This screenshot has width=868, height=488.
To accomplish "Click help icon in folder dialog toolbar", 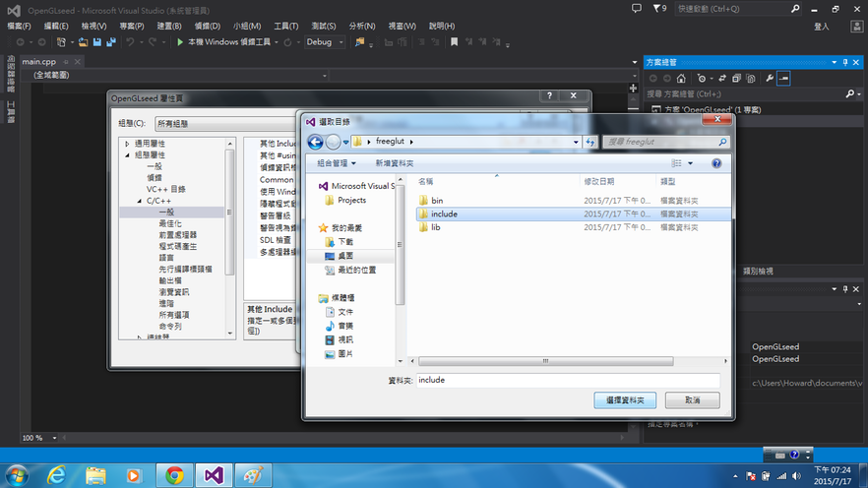I will [x=716, y=163].
